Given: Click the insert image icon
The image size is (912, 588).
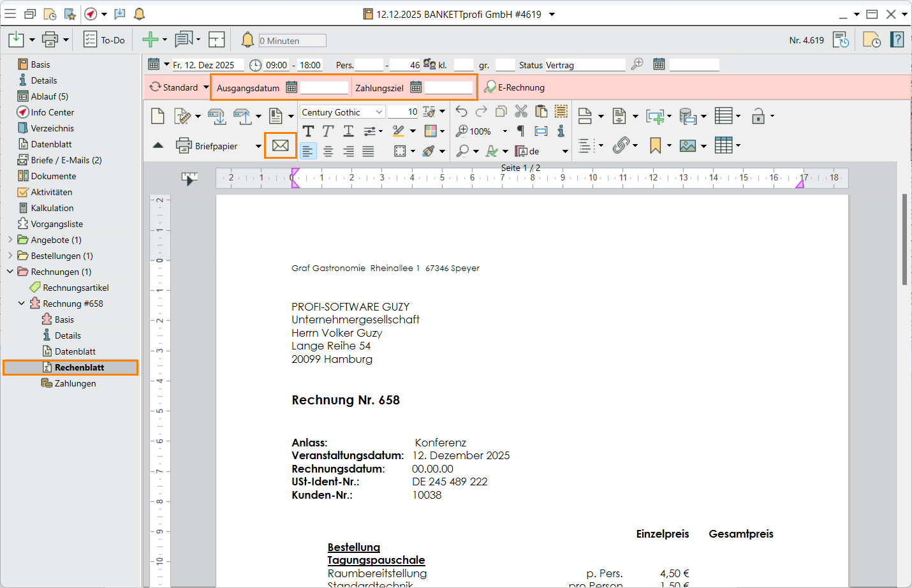Looking at the screenshot, I should 688,145.
